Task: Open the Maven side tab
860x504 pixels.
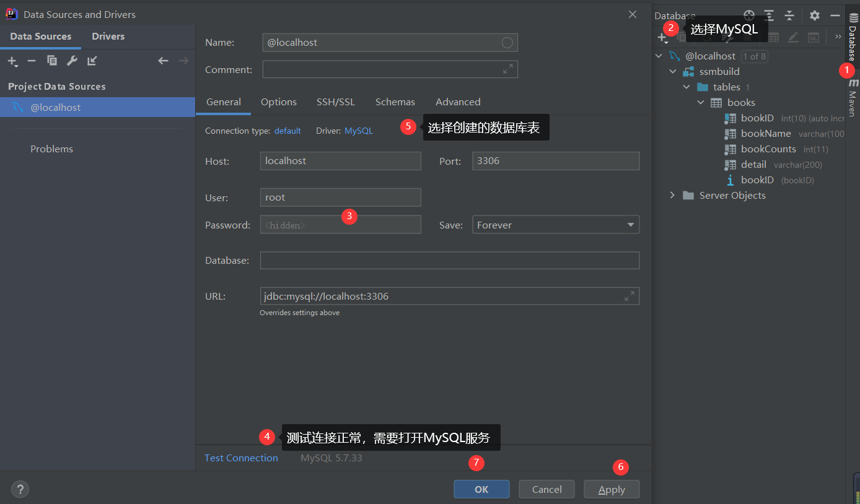Action: (x=853, y=98)
